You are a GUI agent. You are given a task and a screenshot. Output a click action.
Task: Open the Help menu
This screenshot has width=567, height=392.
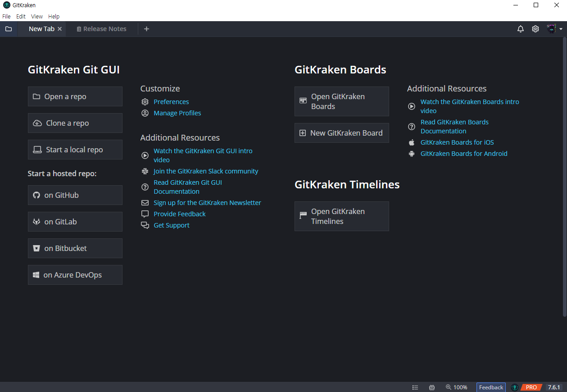(54, 16)
